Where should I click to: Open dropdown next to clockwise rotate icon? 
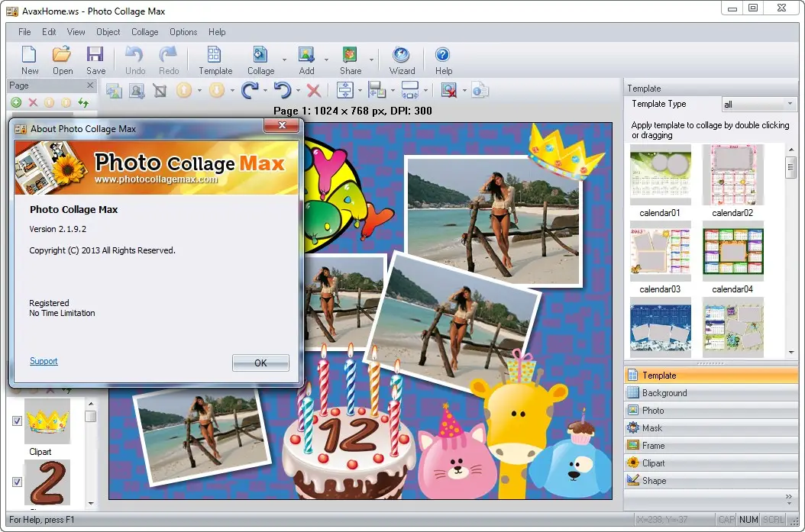(266, 91)
